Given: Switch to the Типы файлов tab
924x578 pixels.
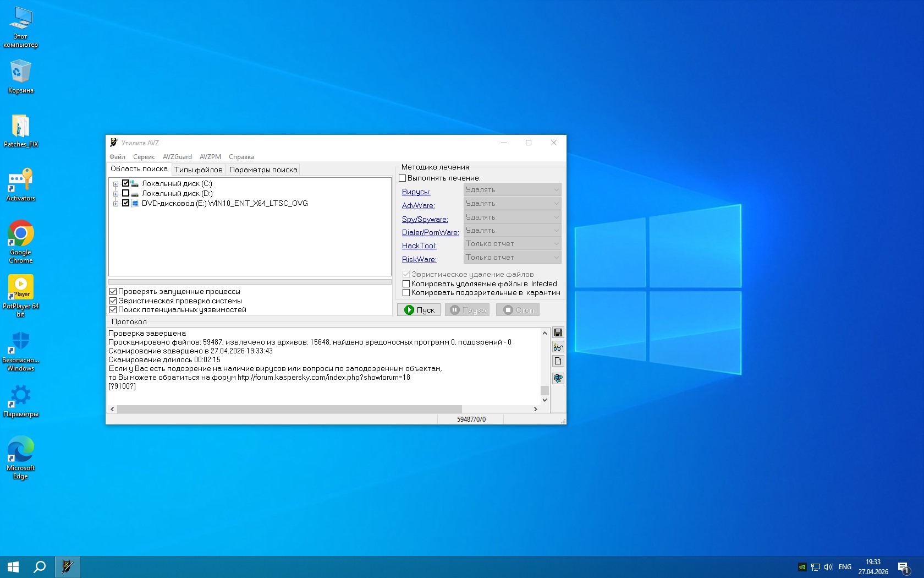Looking at the screenshot, I should tap(198, 170).
